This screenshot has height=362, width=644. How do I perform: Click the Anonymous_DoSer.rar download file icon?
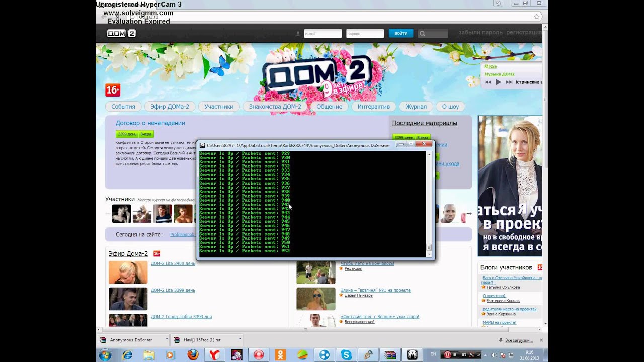pyautogui.click(x=103, y=340)
